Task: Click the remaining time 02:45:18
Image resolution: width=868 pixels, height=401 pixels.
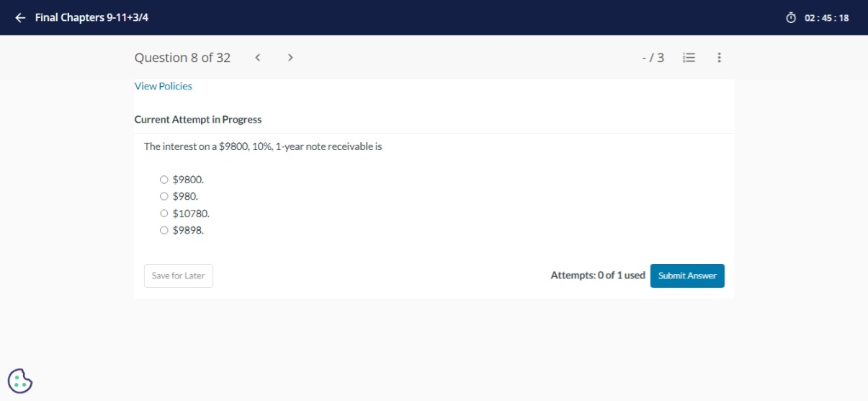Action: point(827,18)
